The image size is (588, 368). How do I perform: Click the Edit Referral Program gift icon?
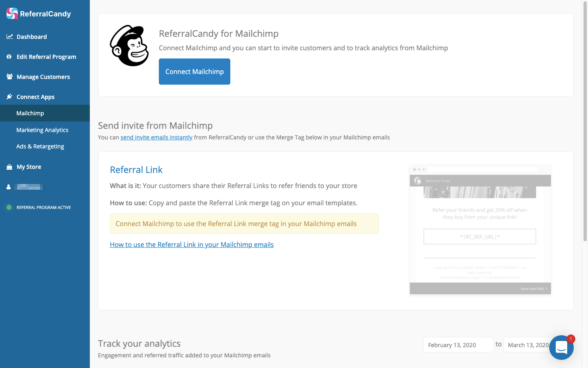[x=9, y=56]
